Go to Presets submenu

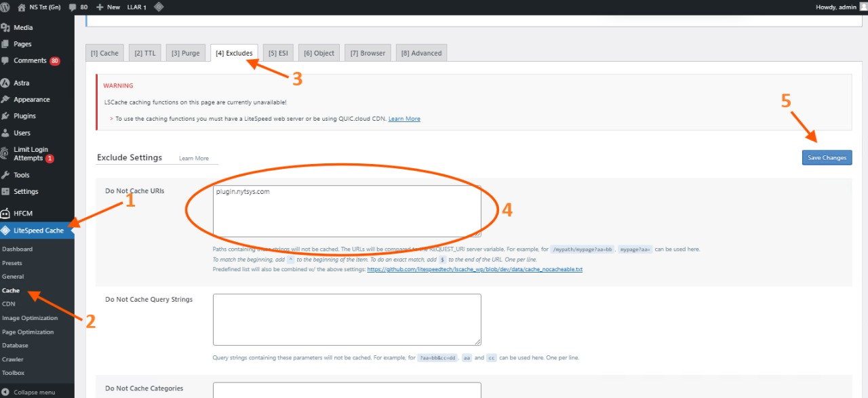tap(12, 263)
